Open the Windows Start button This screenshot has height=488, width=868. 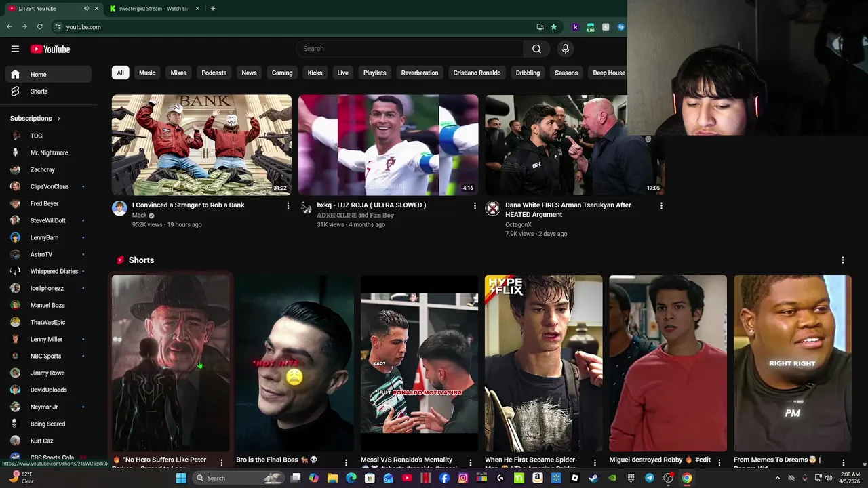[x=181, y=478]
